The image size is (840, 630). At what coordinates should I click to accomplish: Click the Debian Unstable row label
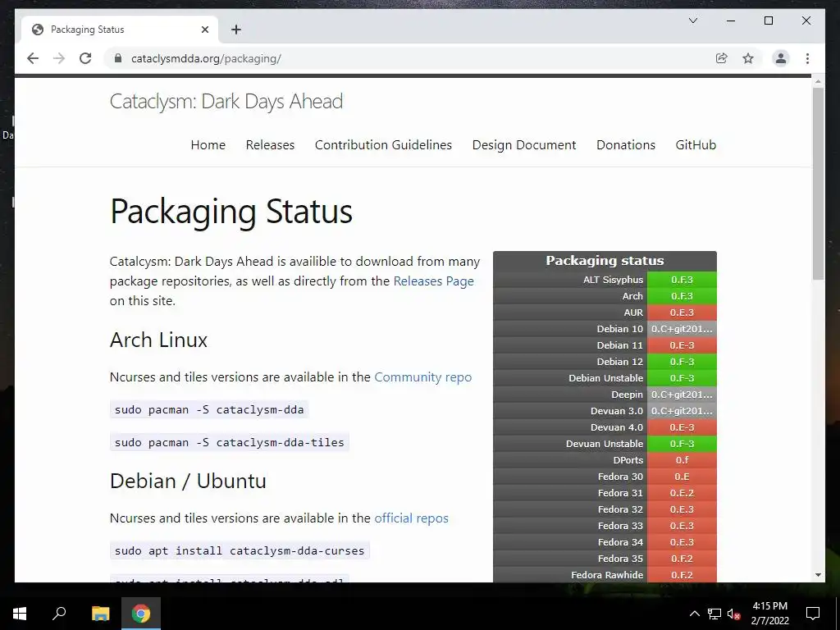pyautogui.click(x=606, y=378)
